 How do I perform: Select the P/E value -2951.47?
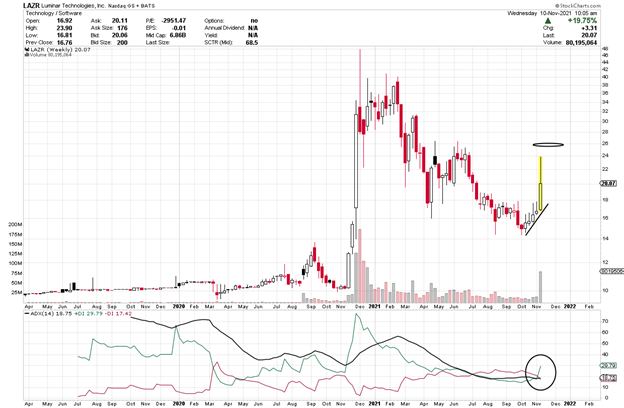pos(174,20)
